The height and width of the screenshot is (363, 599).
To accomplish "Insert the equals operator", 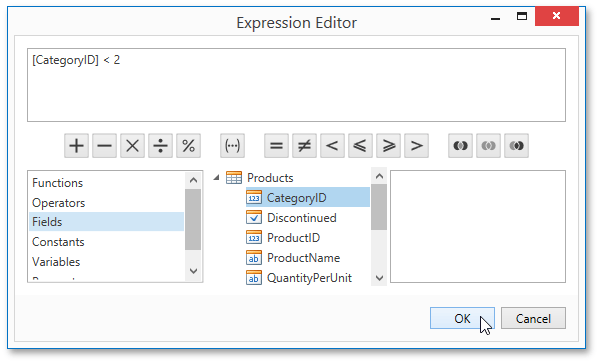I will coord(276,146).
